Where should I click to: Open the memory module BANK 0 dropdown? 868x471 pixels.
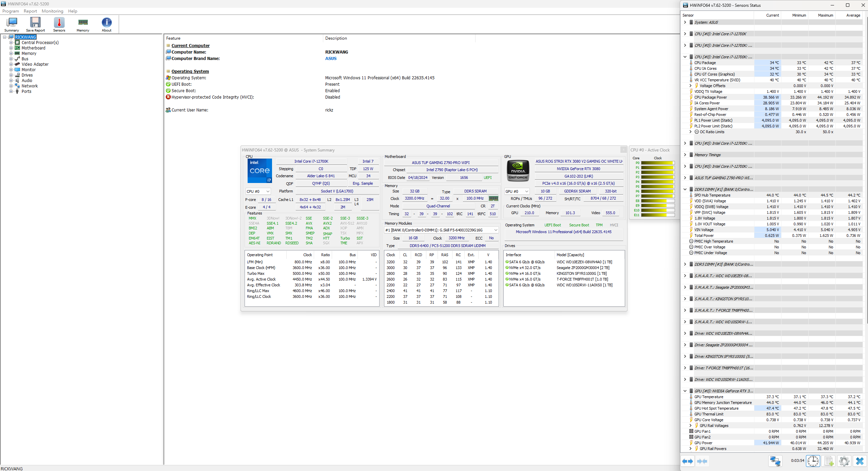point(441,230)
